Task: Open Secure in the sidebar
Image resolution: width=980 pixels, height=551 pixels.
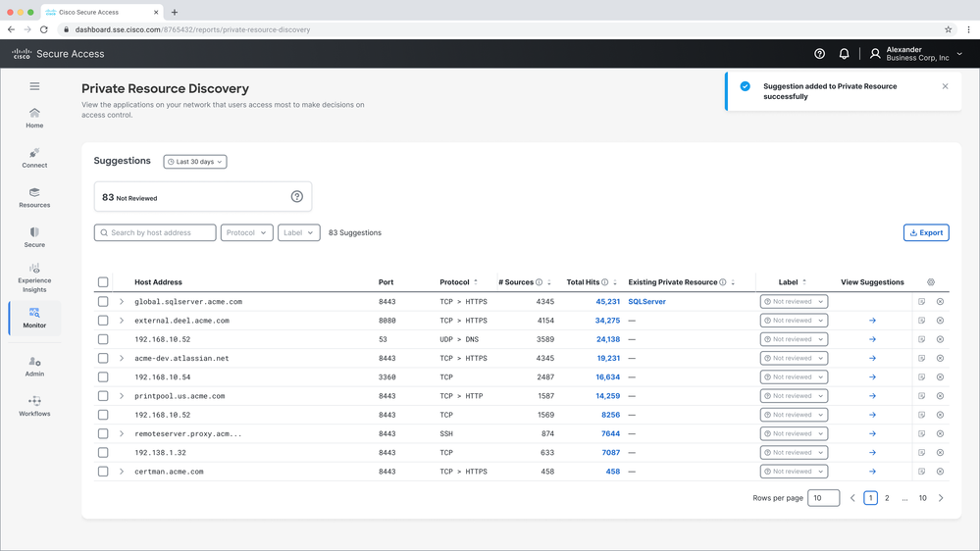Action: click(34, 237)
